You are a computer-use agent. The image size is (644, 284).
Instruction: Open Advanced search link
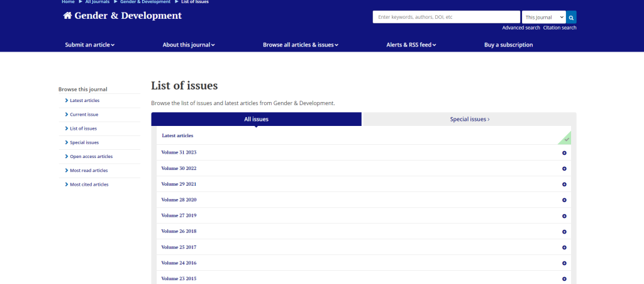pos(521,28)
